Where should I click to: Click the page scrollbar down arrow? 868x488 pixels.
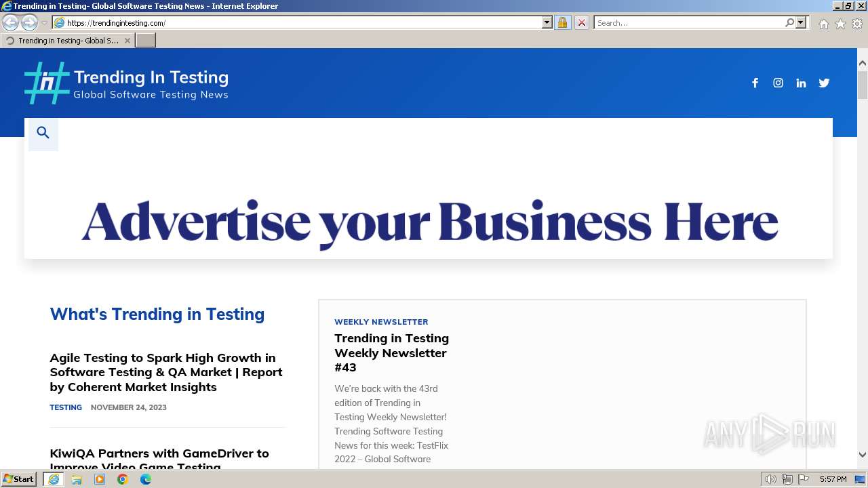point(862,455)
